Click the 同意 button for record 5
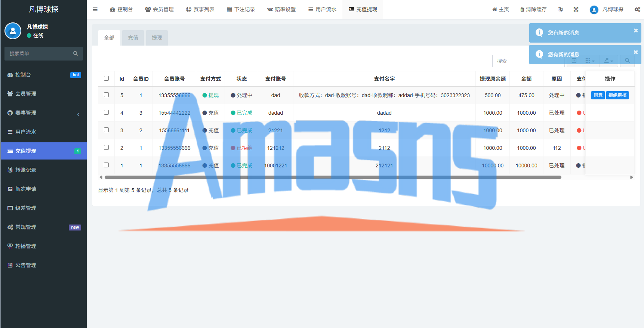 coord(598,95)
